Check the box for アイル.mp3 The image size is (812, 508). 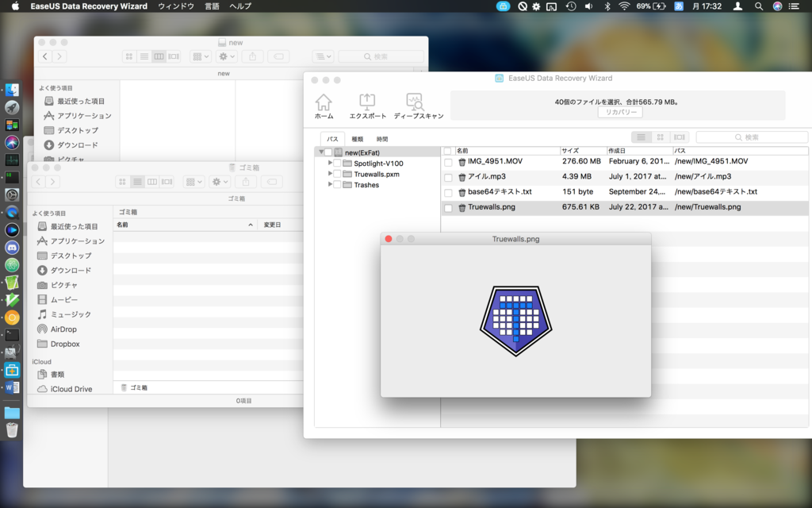pos(449,177)
